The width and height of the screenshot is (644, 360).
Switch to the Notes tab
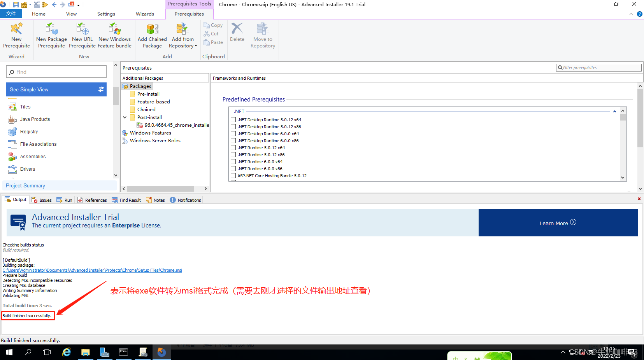156,200
